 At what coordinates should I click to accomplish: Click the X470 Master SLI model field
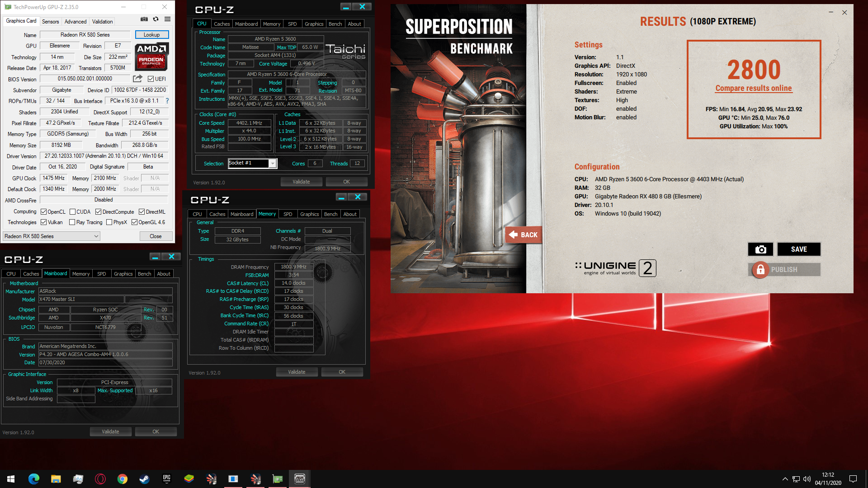pyautogui.click(x=81, y=299)
